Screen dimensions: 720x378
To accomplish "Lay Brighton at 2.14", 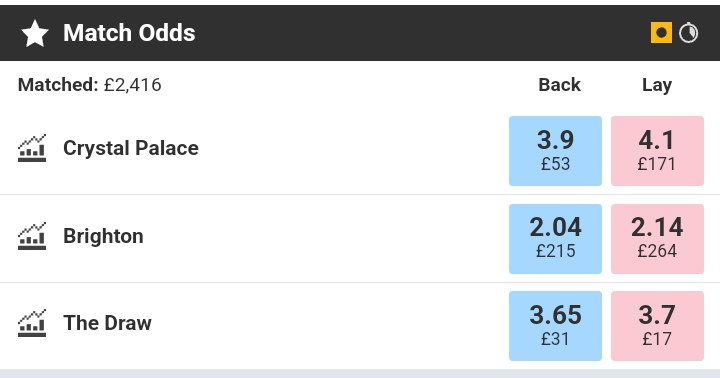I will (x=657, y=239).
